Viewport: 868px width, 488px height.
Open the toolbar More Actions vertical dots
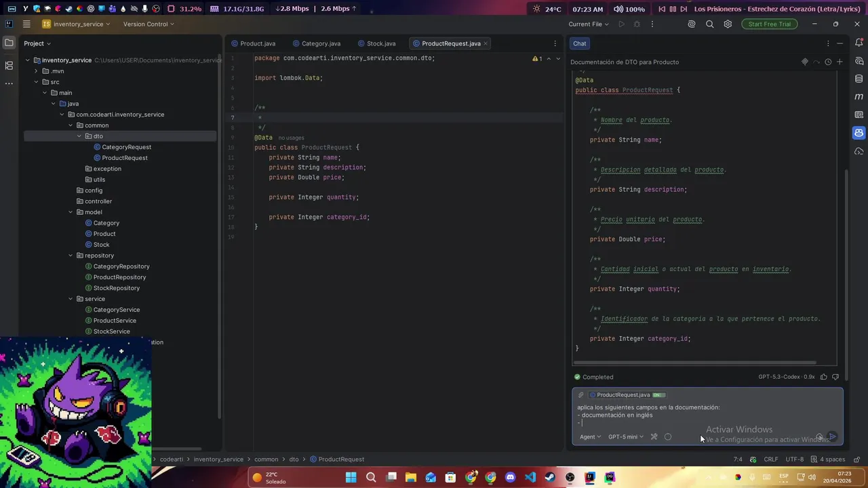point(652,24)
